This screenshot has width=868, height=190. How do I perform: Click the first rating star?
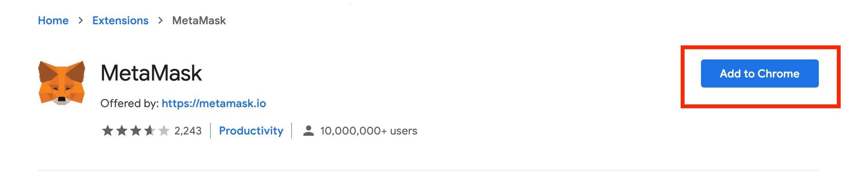pyautogui.click(x=107, y=131)
